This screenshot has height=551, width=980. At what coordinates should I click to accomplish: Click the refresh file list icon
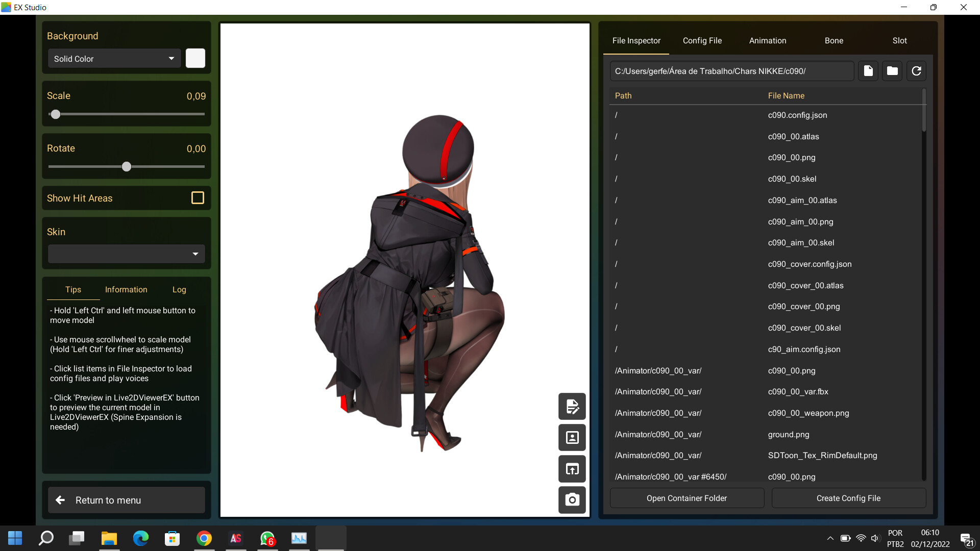[917, 71]
